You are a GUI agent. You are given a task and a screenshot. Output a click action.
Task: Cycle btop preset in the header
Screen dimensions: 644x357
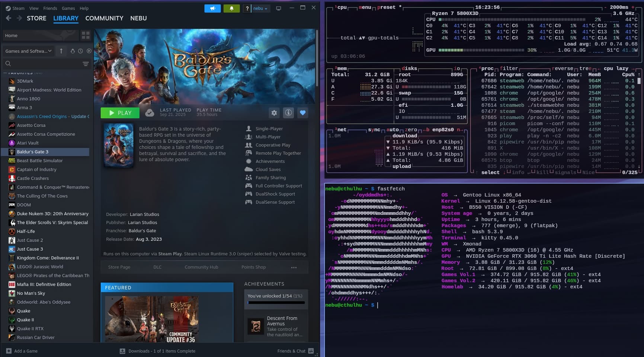click(x=386, y=7)
